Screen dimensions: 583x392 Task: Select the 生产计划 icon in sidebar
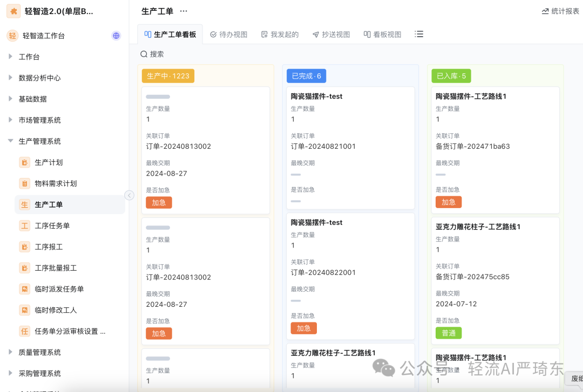click(24, 162)
